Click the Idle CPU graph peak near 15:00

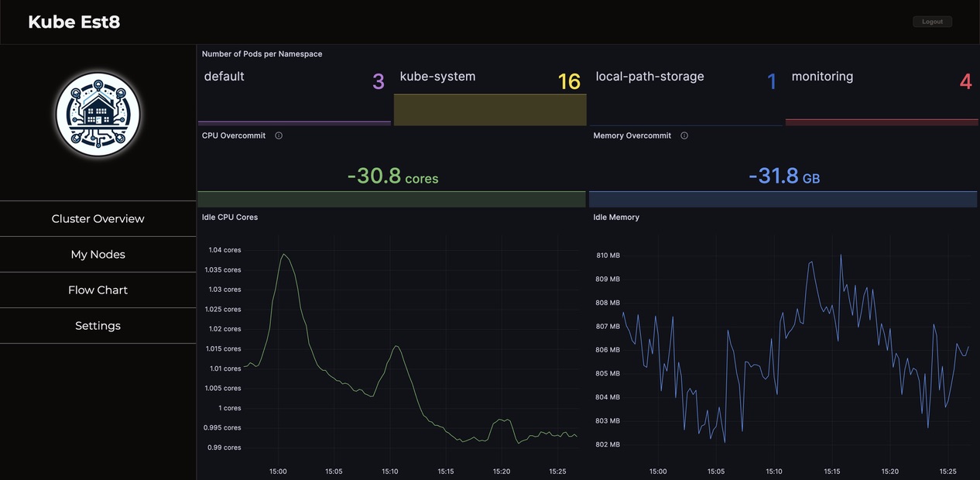(284, 255)
